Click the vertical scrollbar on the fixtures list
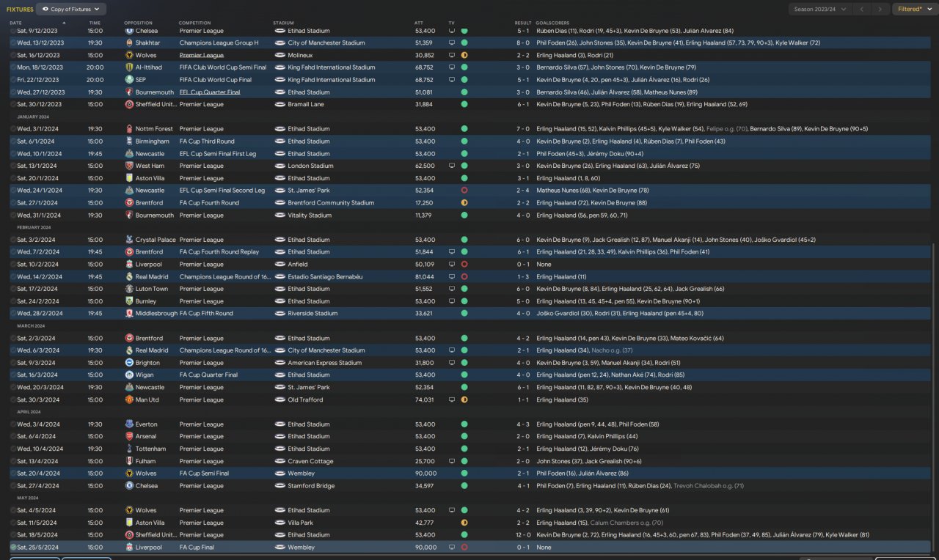Viewport: 939px width, 560px height. pyautogui.click(x=935, y=396)
